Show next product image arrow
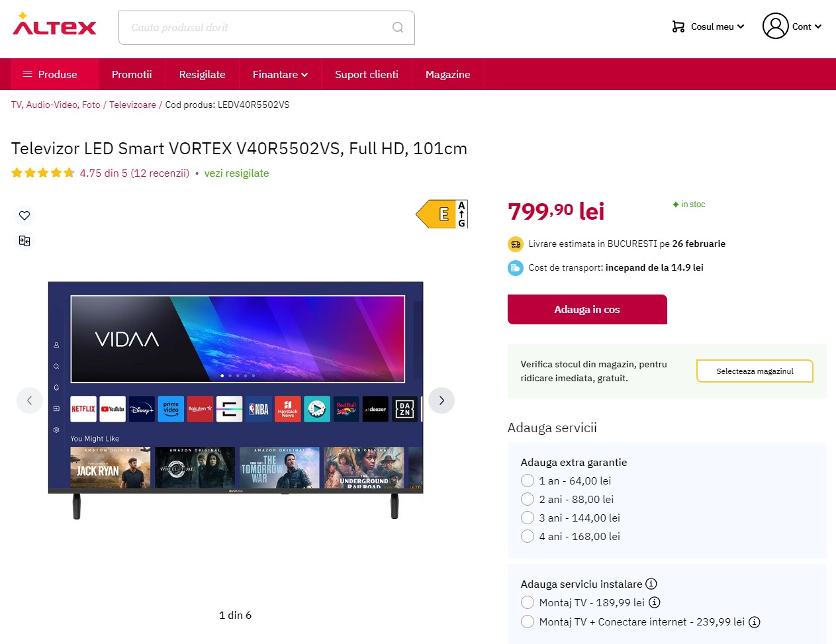 [441, 400]
